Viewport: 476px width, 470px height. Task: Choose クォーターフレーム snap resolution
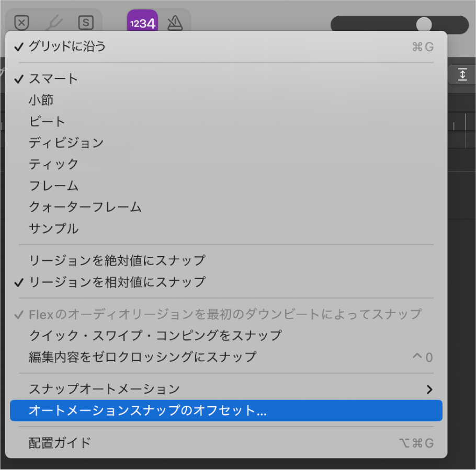pyautogui.click(x=86, y=207)
